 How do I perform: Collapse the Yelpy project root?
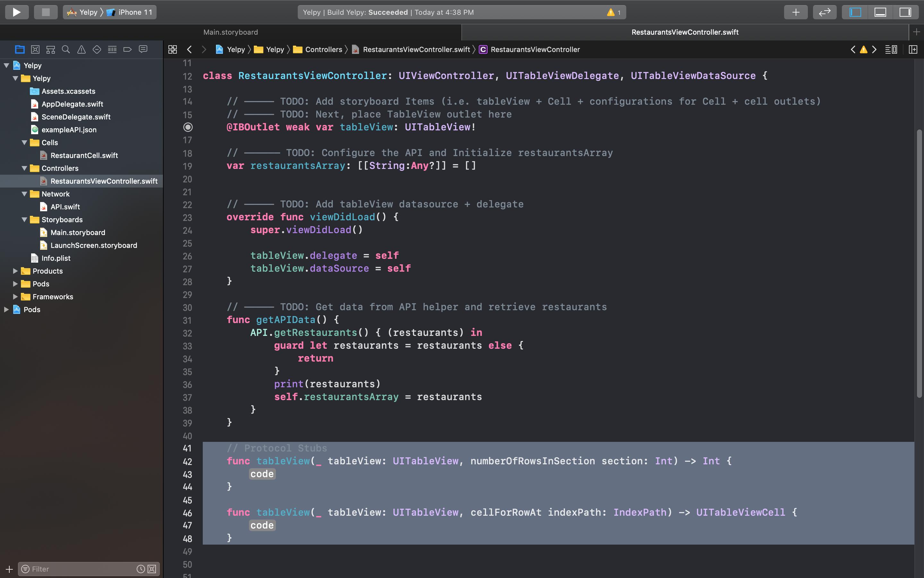click(6, 66)
